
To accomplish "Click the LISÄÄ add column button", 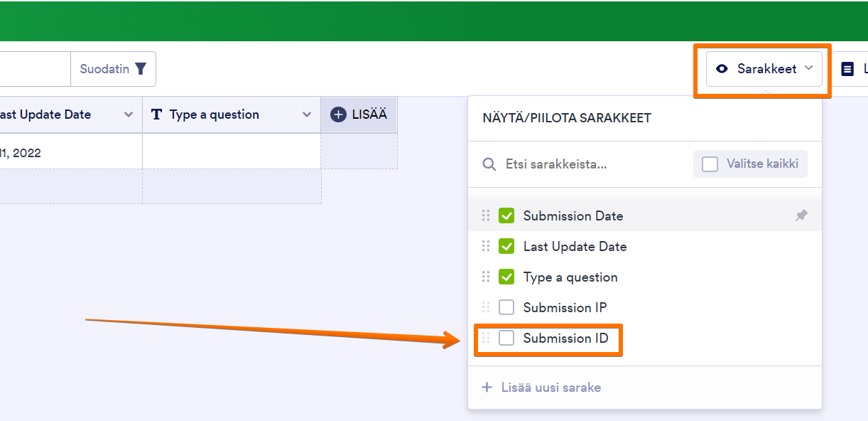I will [359, 114].
